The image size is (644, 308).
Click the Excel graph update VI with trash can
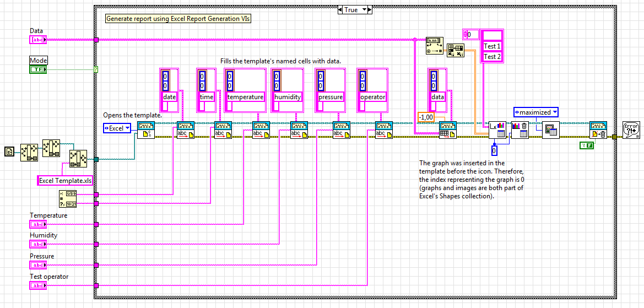[x=520, y=130]
